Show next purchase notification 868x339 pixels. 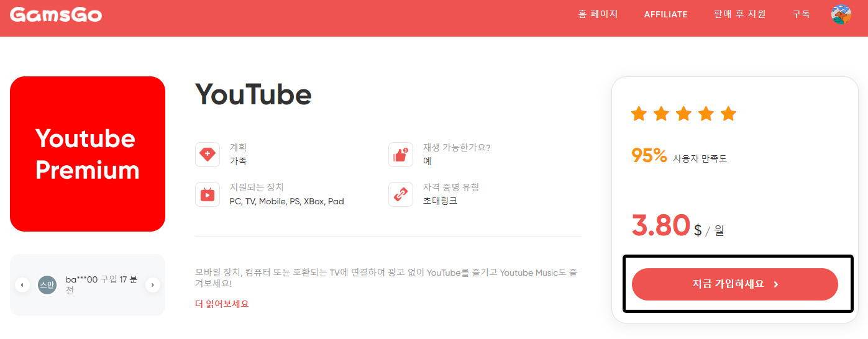tap(153, 285)
